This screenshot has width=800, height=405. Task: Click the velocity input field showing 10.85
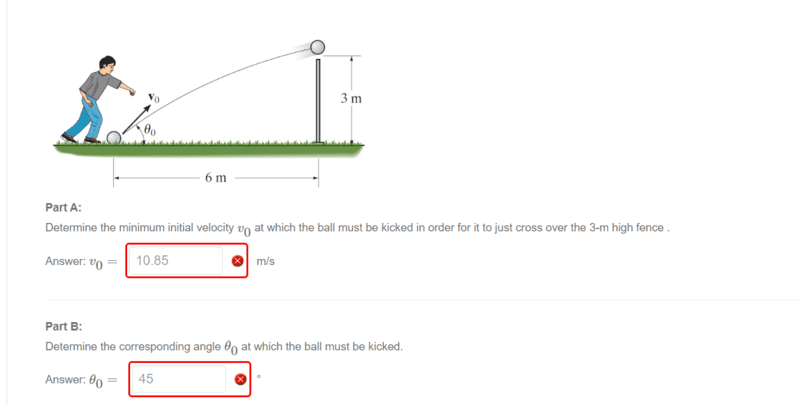point(176,261)
